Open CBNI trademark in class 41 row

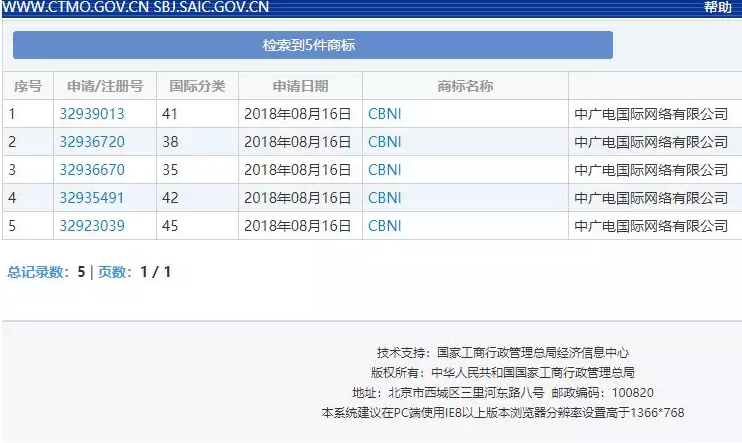click(384, 114)
